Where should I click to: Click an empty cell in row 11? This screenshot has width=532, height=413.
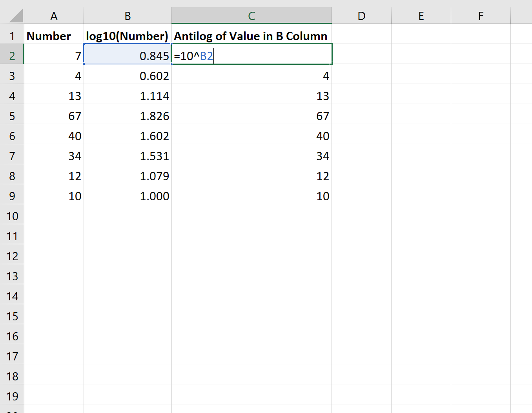tap(251, 236)
